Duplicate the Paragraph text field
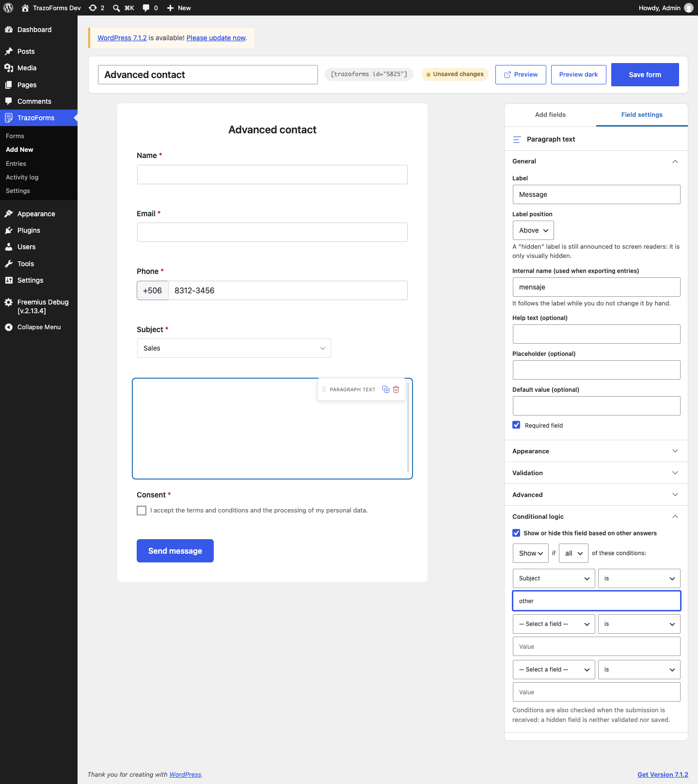Screen dimensions: 698x784 coord(386,389)
